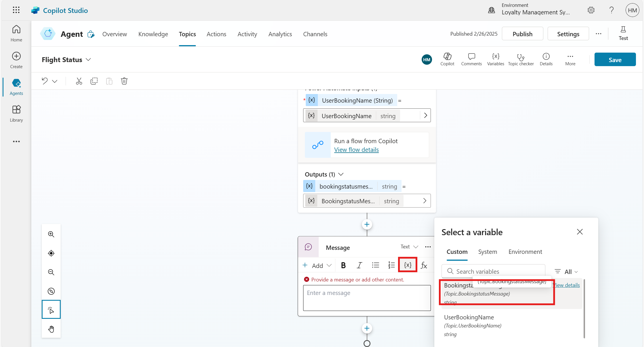Select the pan hand tool
The image size is (644, 347).
tap(51, 329)
